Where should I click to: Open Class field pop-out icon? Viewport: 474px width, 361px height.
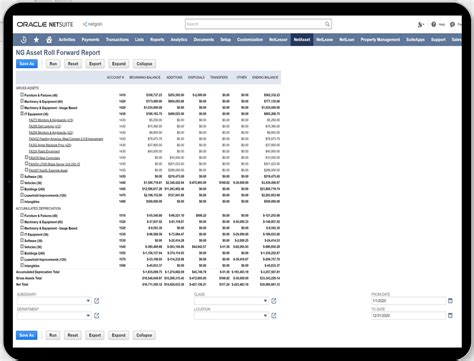(x=274, y=301)
